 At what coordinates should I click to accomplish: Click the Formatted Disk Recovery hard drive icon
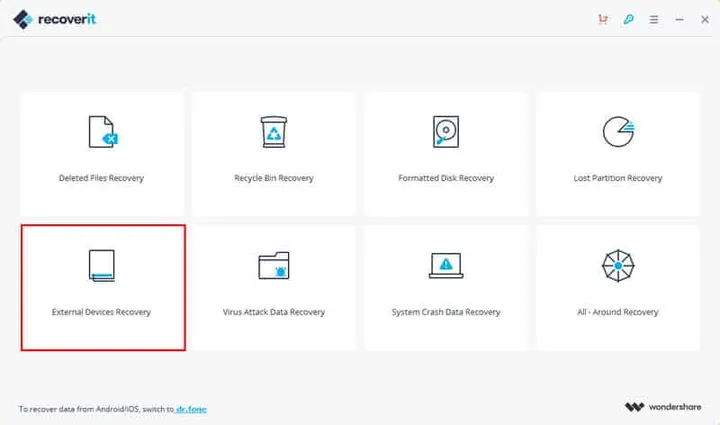(446, 132)
